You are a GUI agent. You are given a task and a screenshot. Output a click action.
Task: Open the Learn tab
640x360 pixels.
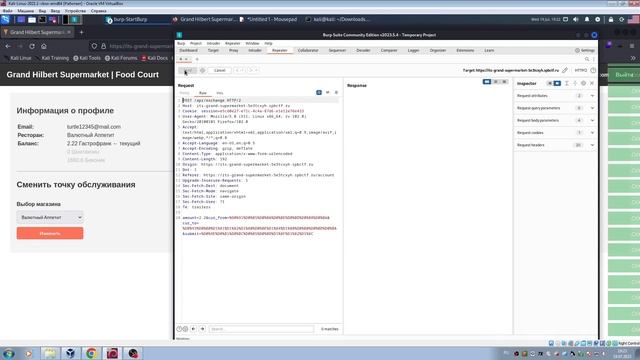[x=489, y=50]
